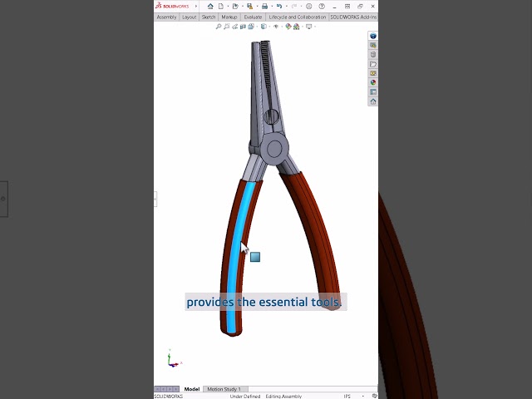The width and height of the screenshot is (532, 399).
Task: Expand the Print dropdown arrow
Action: 272,6
